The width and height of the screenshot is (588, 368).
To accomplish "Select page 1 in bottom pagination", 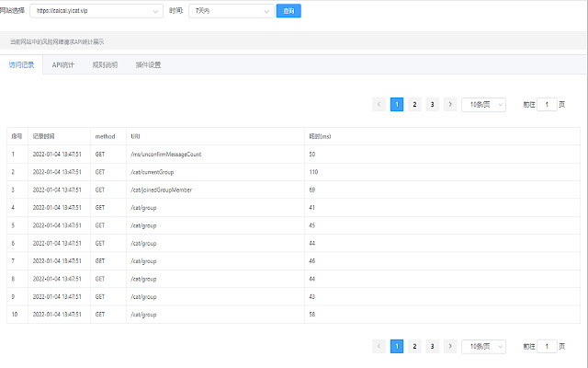I will click(x=397, y=346).
